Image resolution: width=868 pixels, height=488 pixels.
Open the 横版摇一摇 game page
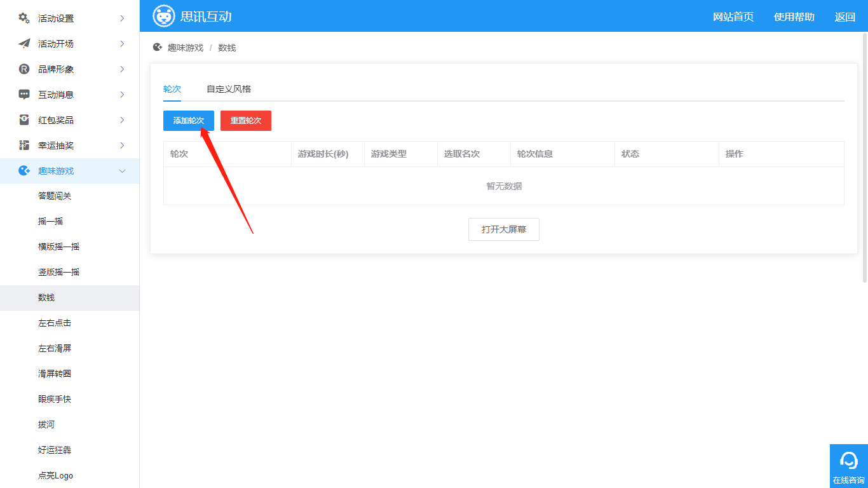(x=70, y=247)
